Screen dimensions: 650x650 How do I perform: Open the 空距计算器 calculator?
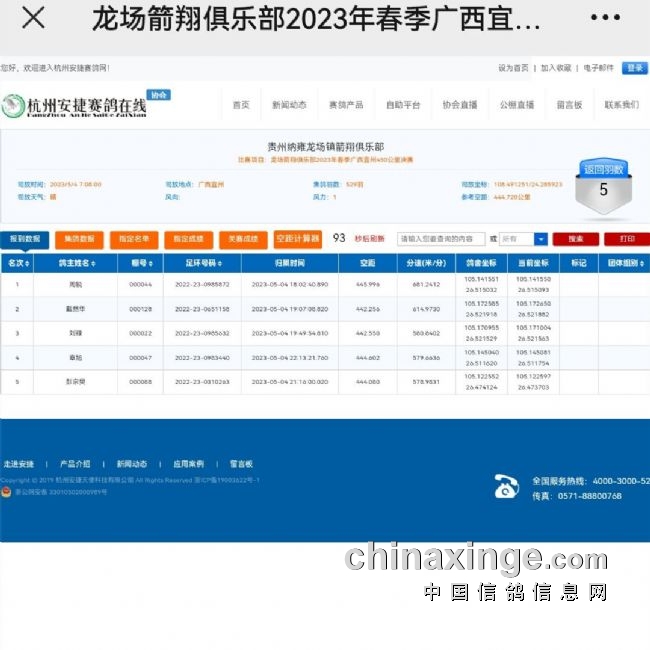tap(297, 239)
